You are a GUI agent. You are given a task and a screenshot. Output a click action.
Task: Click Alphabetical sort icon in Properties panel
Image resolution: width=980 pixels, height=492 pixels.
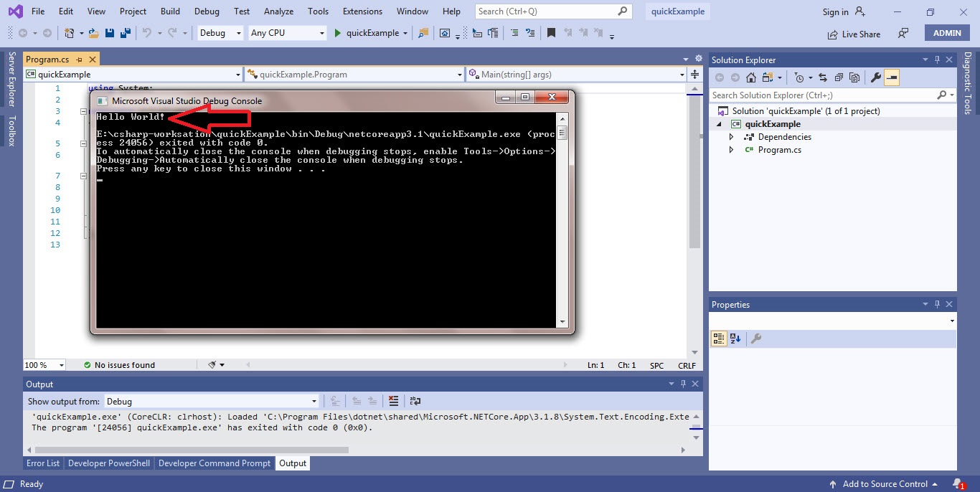tap(735, 339)
